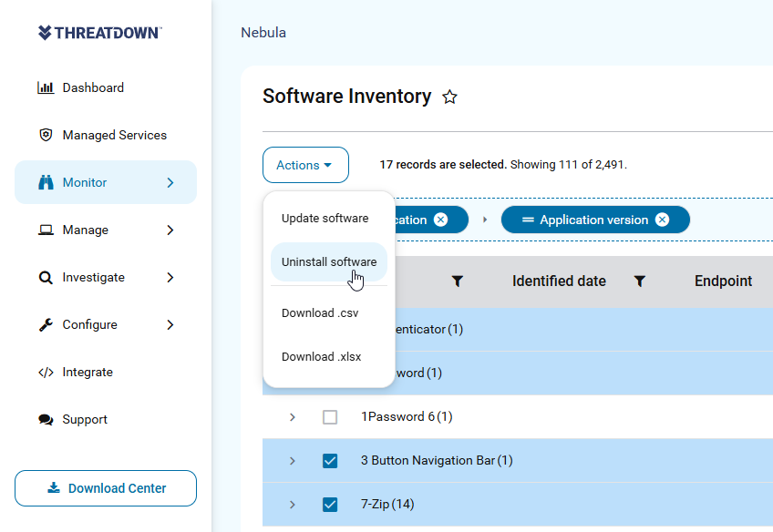The image size is (773, 532).
Task: Open the Dashboard chart icon
Action: pyautogui.click(x=46, y=87)
